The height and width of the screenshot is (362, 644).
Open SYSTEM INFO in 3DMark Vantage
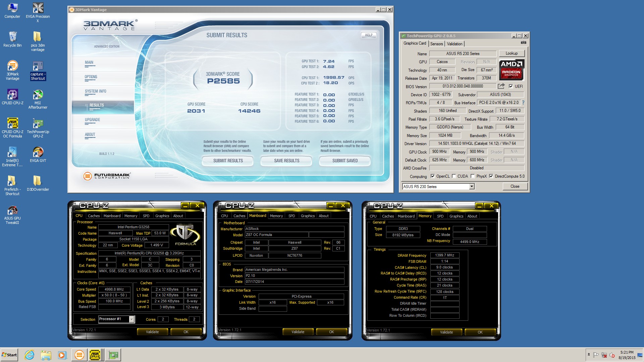[95, 91]
